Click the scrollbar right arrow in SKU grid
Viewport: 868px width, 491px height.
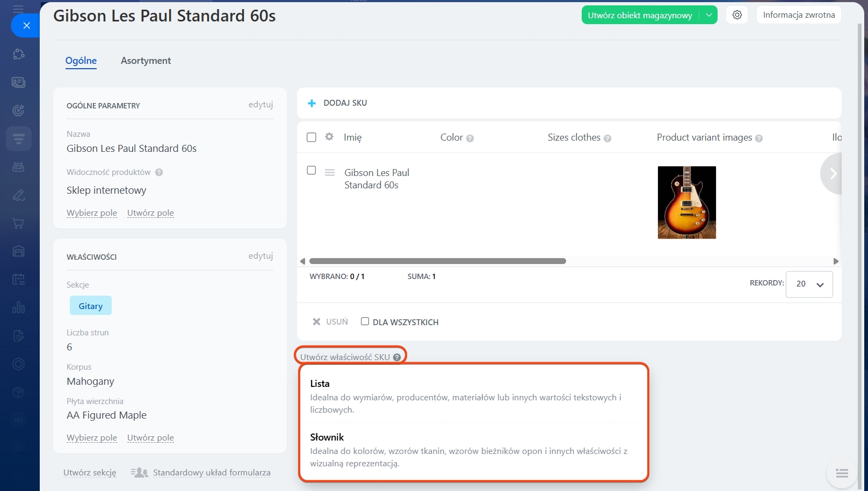(836, 261)
